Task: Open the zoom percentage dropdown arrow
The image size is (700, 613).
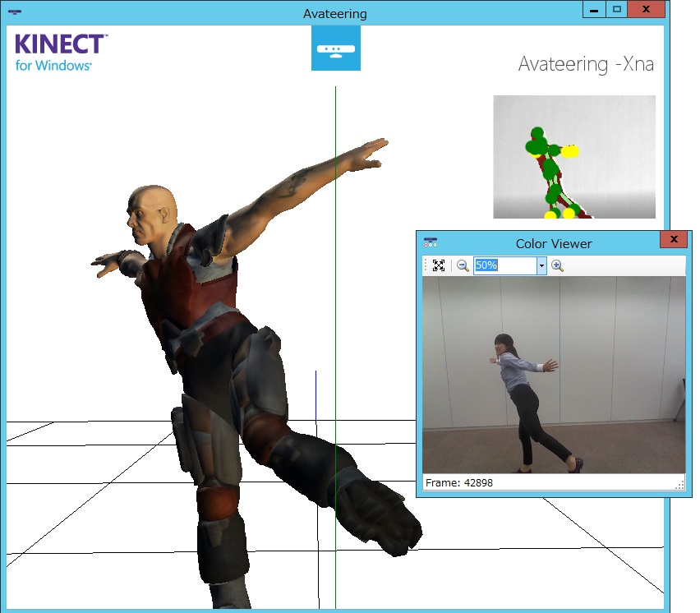Action: (541, 265)
